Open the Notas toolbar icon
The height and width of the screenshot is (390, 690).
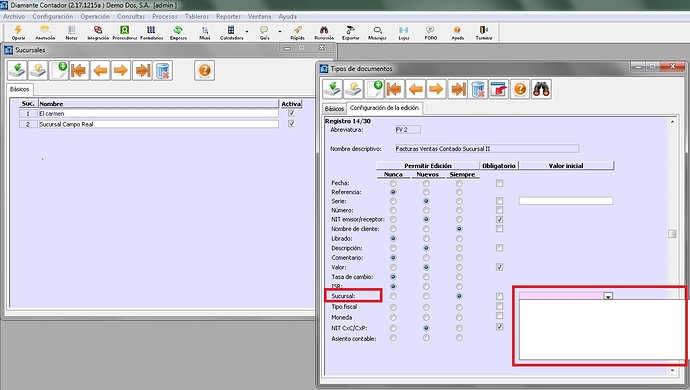point(71,32)
